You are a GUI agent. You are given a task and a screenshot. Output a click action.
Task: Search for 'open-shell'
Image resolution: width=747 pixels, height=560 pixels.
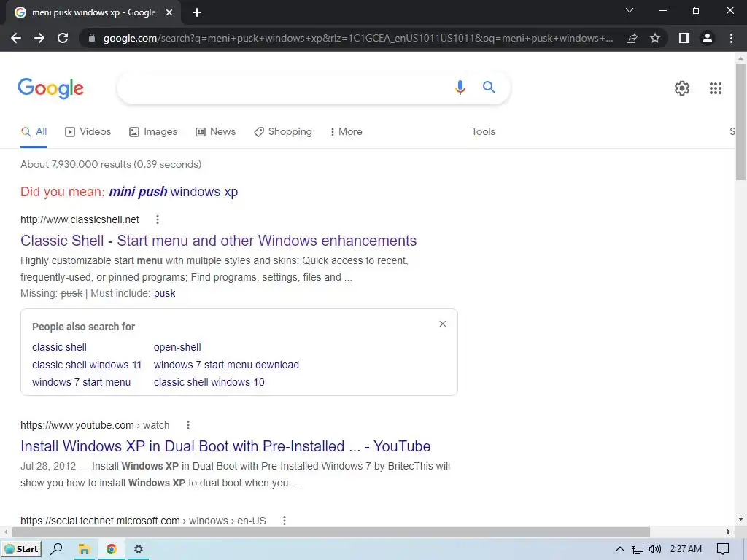tap(177, 347)
